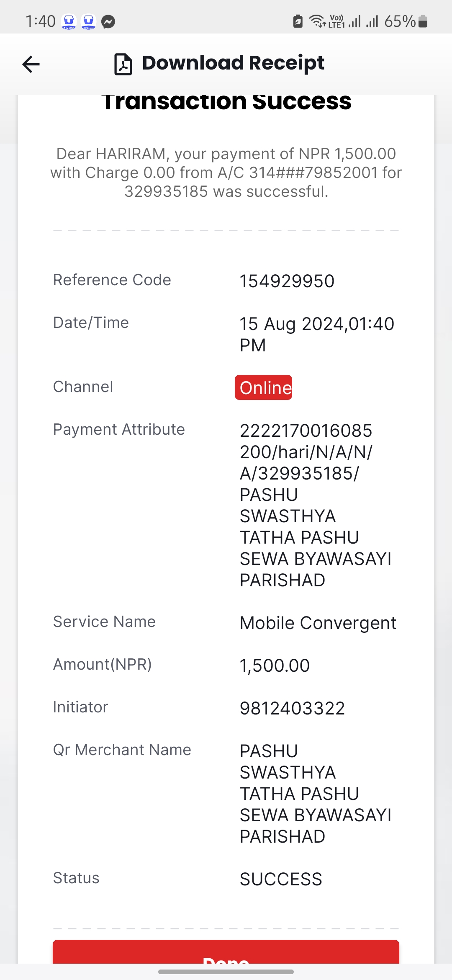Tap the initiator number 9812403322

point(292,708)
